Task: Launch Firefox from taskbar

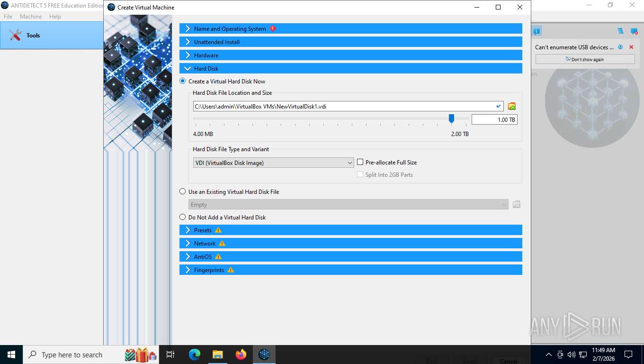Action: (x=241, y=355)
